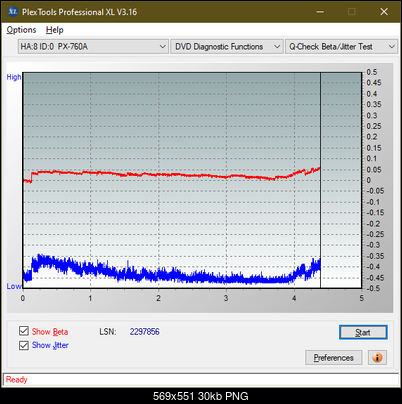402x404 pixels.
Task: Click the blue Show Jitter label
Action: [50, 345]
